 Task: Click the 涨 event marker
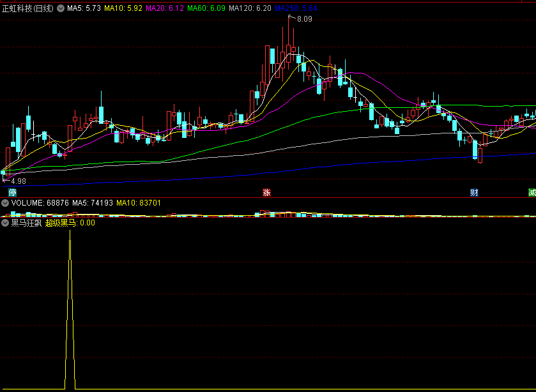[266, 192]
